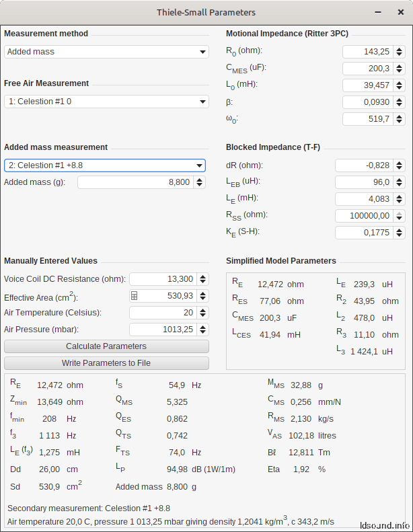Open the Measurement method dropdown
Screen dimensions: 413x532
(106, 52)
